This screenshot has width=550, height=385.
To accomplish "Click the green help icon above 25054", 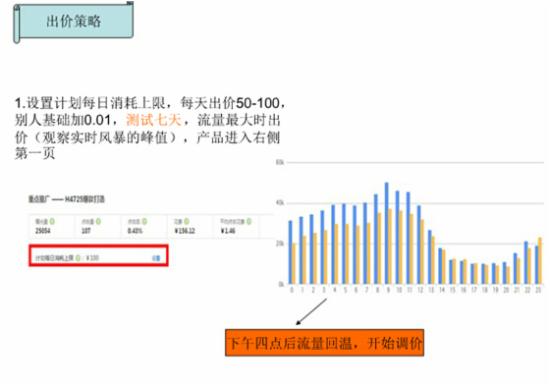I will 52,221.
